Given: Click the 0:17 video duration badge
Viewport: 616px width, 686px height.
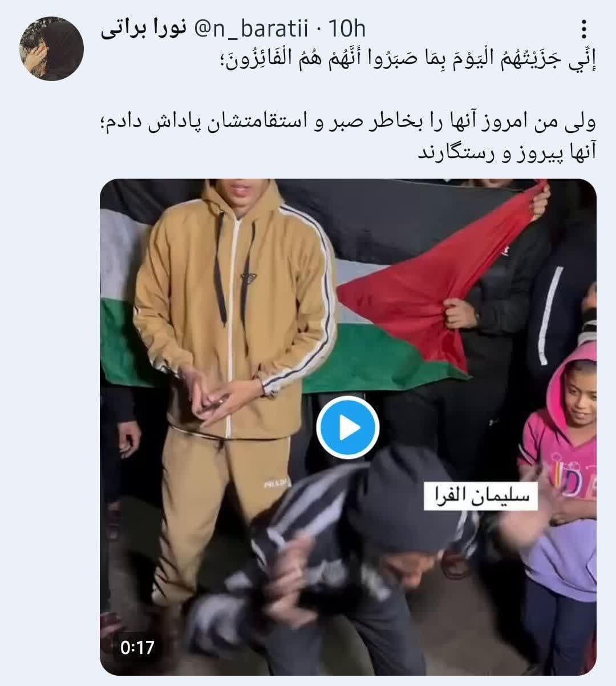Looking at the screenshot, I should click(137, 647).
